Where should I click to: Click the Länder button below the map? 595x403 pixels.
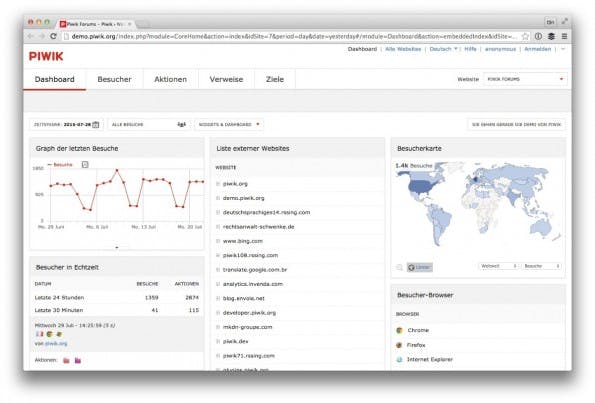tap(420, 267)
